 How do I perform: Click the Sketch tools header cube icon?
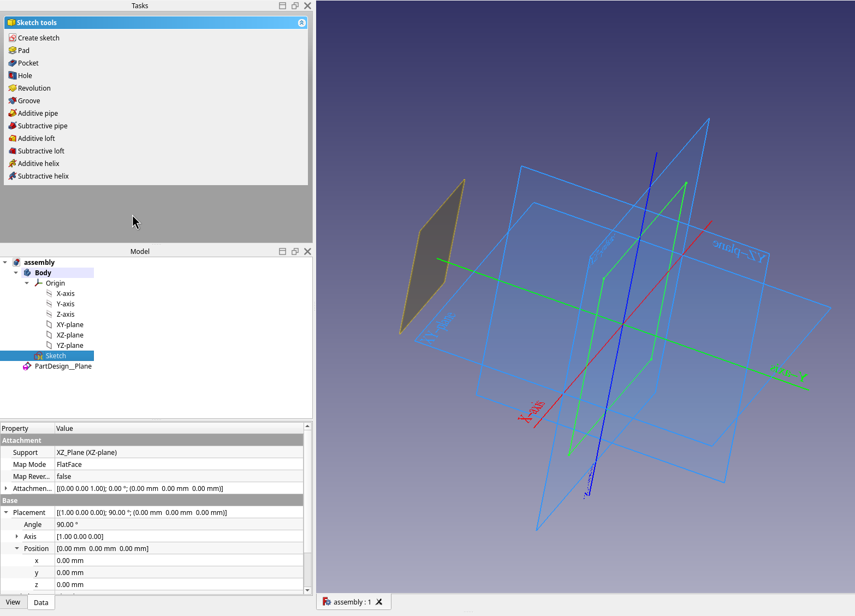[x=11, y=22]
